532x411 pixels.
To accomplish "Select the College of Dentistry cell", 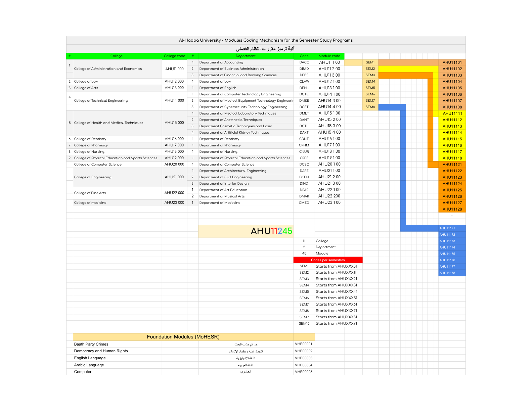I will (118, 139).
